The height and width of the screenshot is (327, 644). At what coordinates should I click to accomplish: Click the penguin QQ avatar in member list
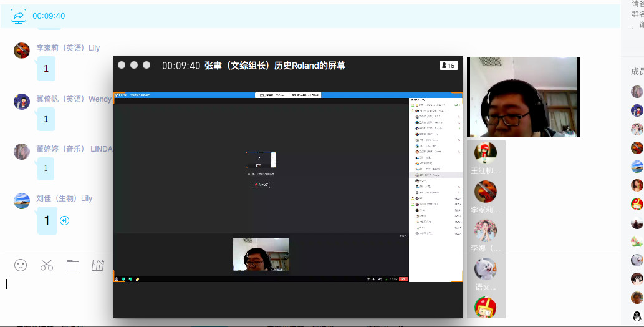637,316
